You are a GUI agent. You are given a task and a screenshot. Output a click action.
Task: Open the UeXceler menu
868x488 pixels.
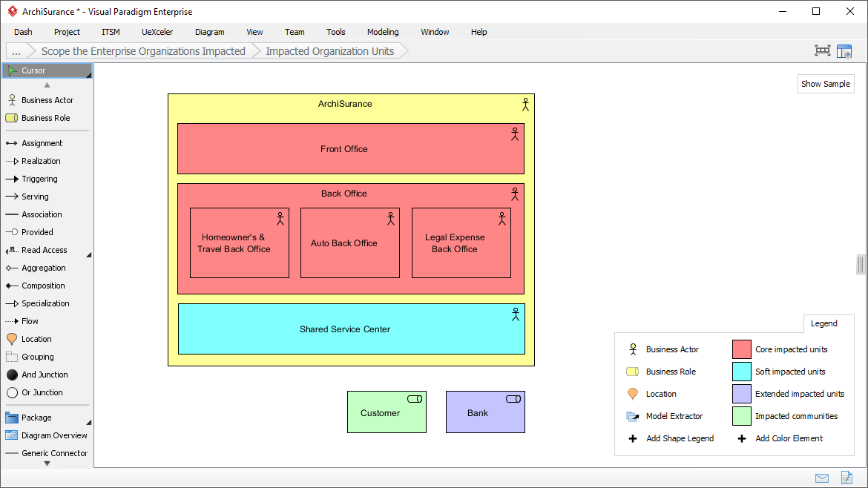click(x=157, y=32)
